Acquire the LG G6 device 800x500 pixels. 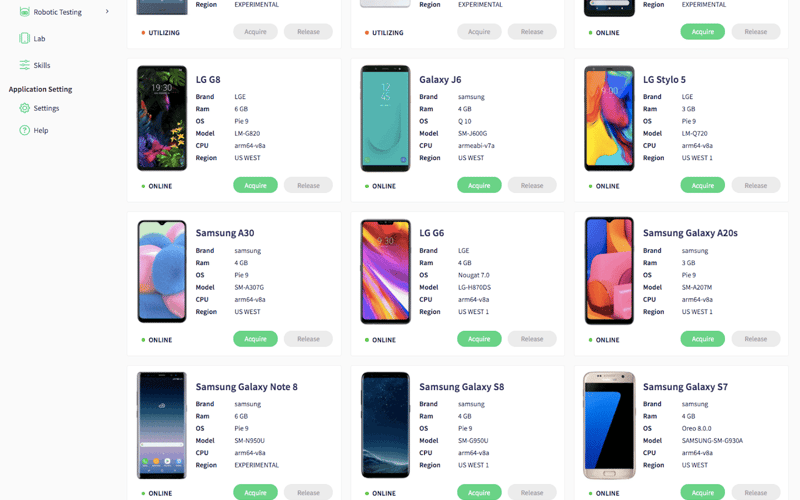(x=479, y=339)
